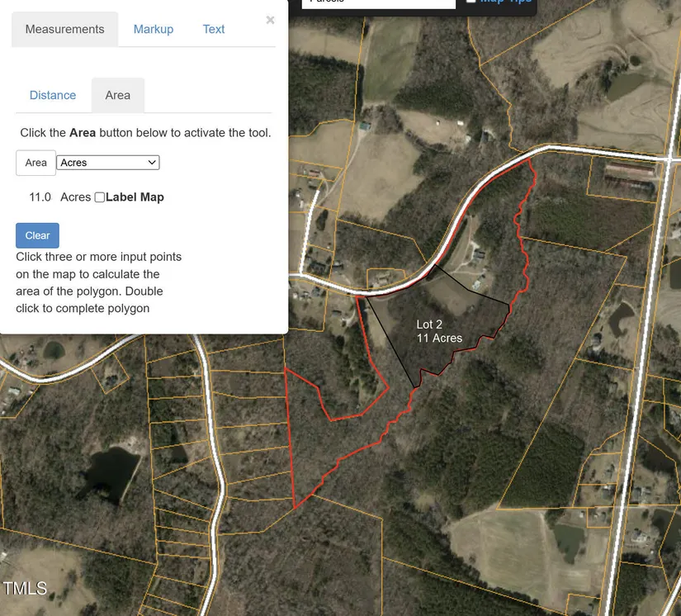Image resolution: width=681 pixels, height=616 pixels.
Task: Select the Measurements tab
Action: pyautogui.click(x=64, y=29)
